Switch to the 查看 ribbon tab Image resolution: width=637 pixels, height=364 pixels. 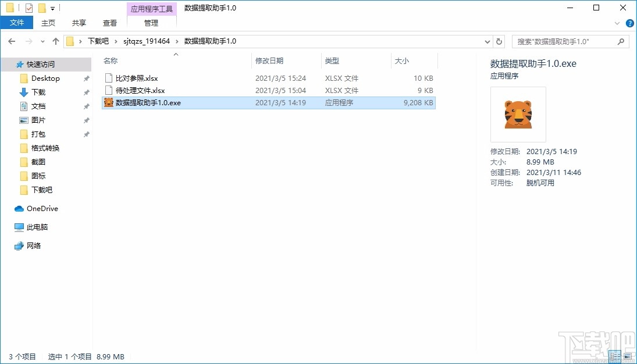[110, 23]
